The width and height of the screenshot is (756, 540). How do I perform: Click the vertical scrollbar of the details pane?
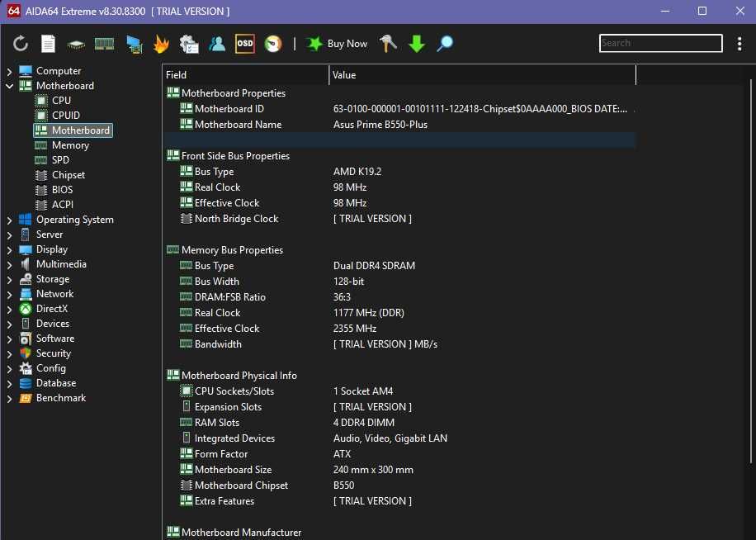tap(750, 270)
